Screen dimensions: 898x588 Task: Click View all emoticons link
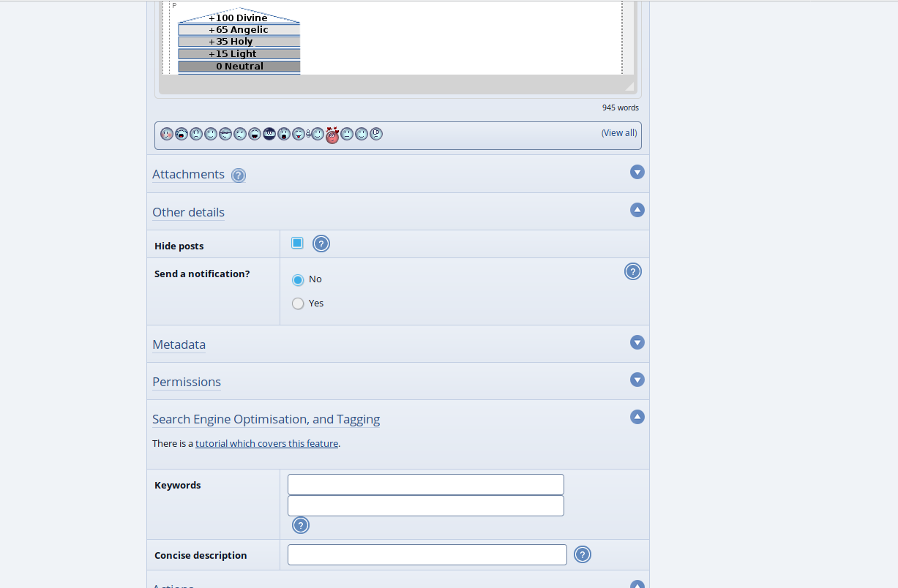(x=619, y=133)
